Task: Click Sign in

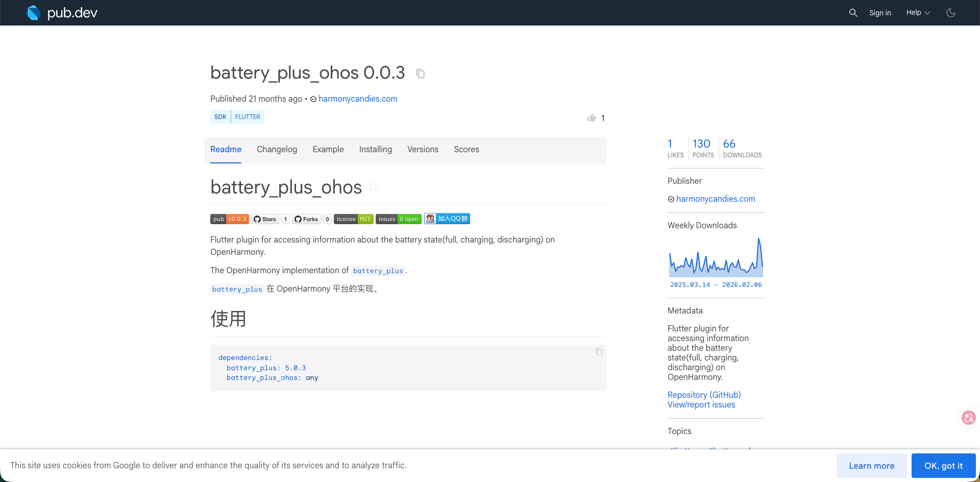Action: tap(880, 13)
